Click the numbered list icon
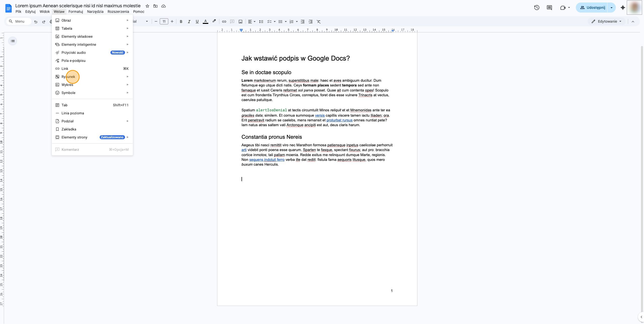The image size is (644, 324). click(x=292, y=22)
